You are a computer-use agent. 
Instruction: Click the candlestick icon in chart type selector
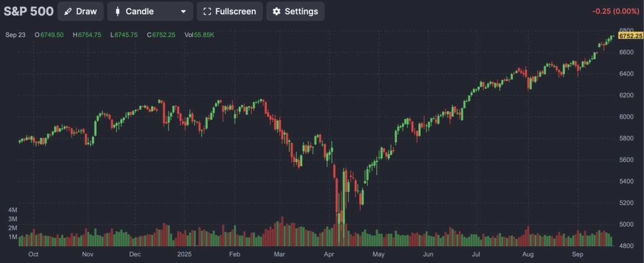coord(118,11)
